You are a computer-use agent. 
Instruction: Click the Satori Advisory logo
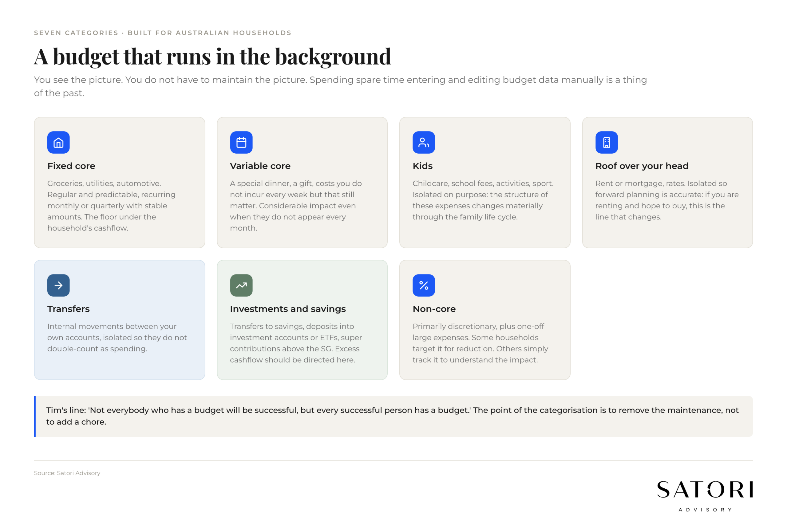tap(705, 496)
